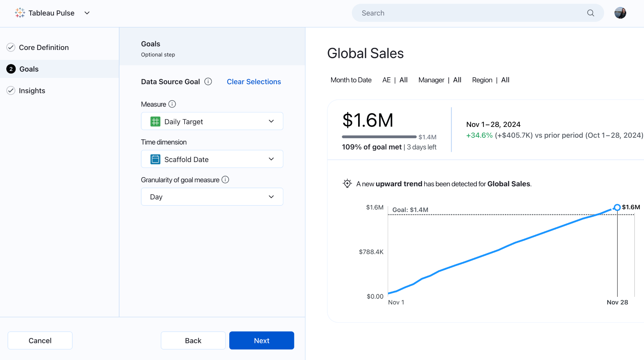Click the Clear Selections link
The image size is (644, 360).
[254, 82]
